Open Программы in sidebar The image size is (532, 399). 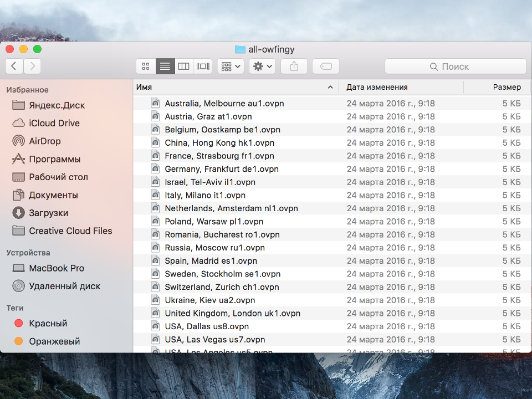pyautogui.click(x=46, y=159)
